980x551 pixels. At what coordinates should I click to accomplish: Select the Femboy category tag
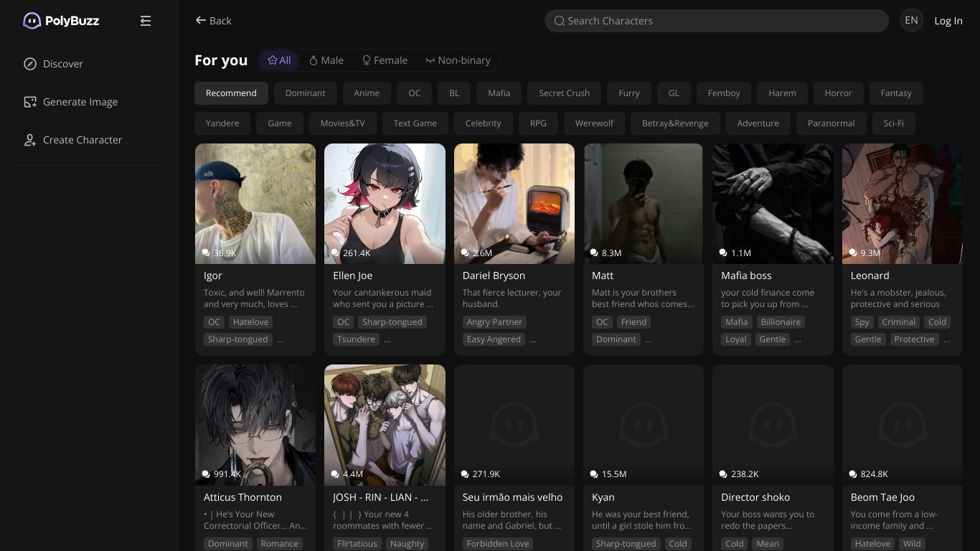click(724, 93)
